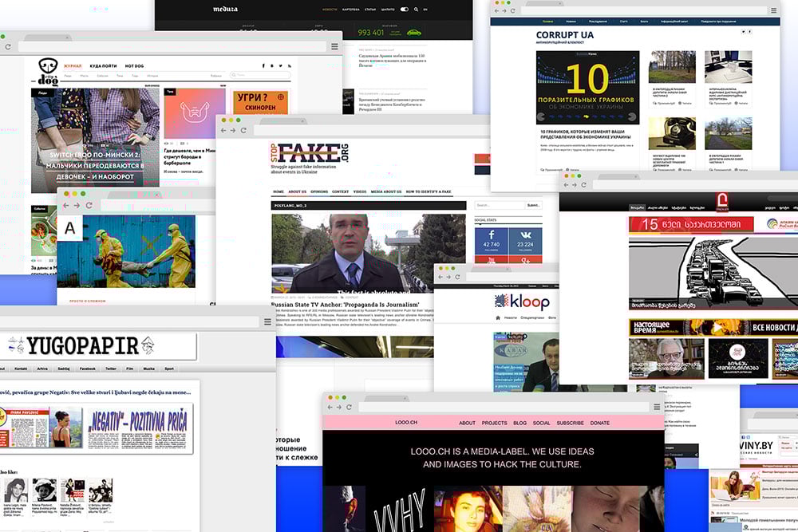Click Submit button beside StopFake search

533,205
